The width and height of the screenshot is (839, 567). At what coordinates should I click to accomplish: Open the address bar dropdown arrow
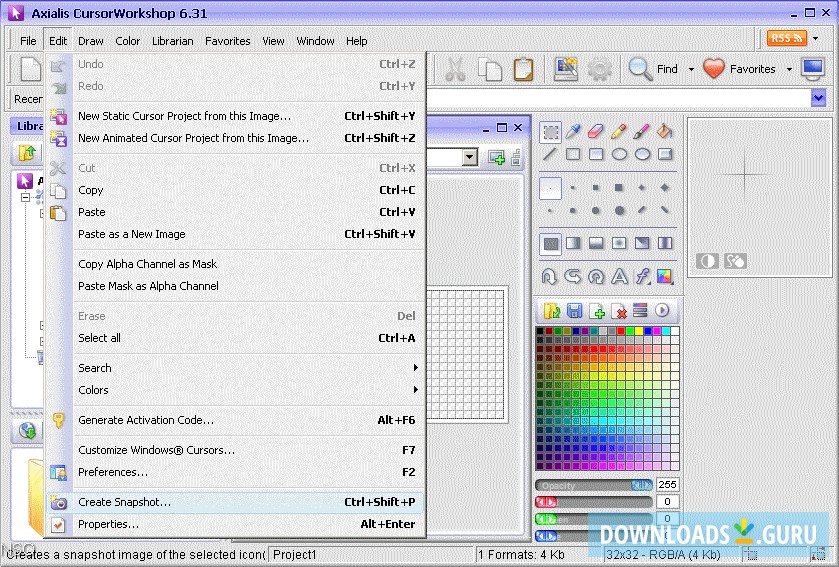pyautogui.click(x=818, y=97)
